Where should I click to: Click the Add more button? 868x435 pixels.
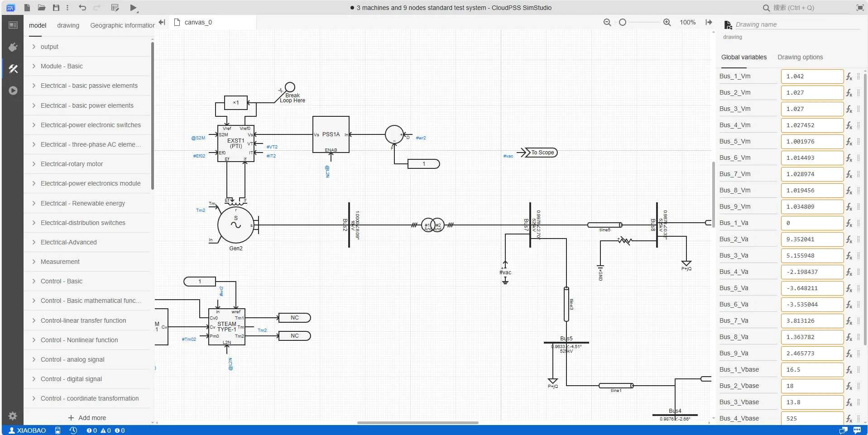tap(87, 418)
